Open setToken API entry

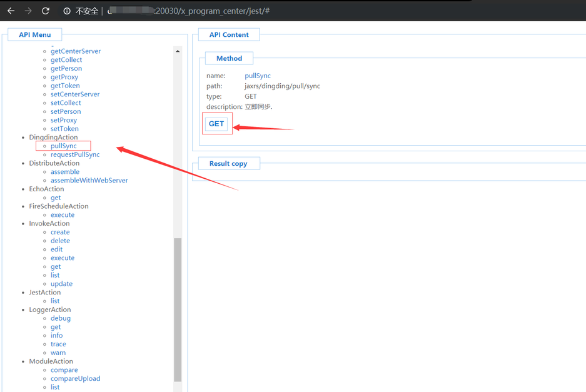(64, 129)
